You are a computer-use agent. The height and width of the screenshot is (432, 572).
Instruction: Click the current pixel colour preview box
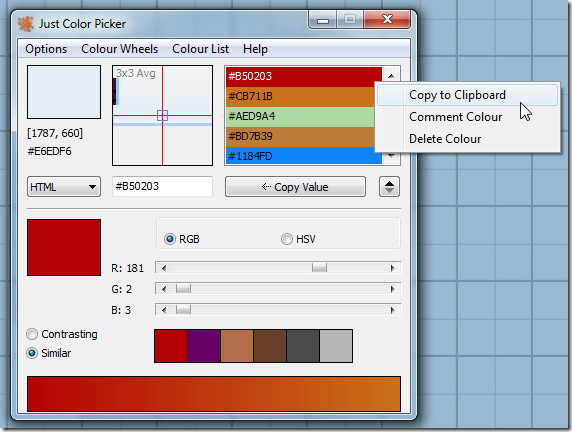(64, 92)
